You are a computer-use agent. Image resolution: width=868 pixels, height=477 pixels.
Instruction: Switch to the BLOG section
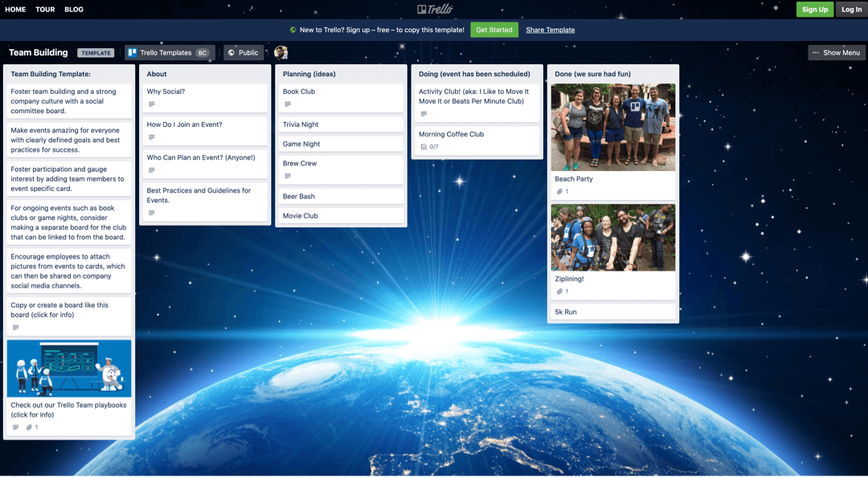pyautogui.click(x=74, y=9)
